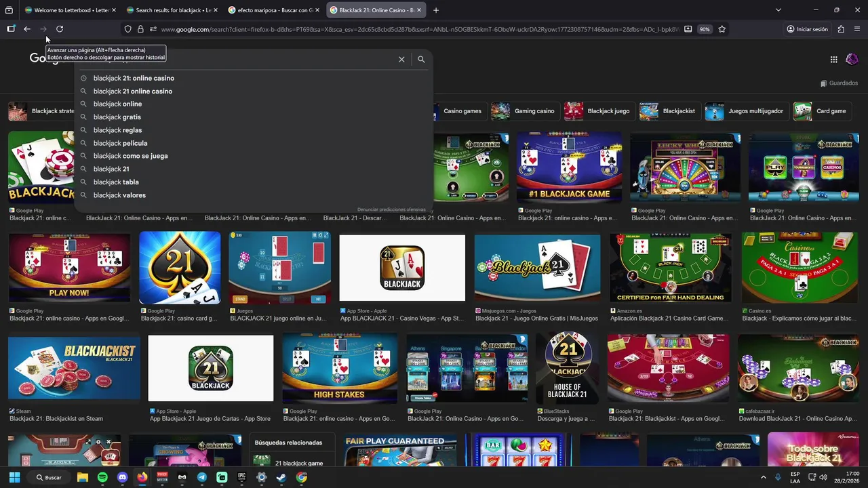
Task: Bookmark this page with the star
Action: click(722, 29)
